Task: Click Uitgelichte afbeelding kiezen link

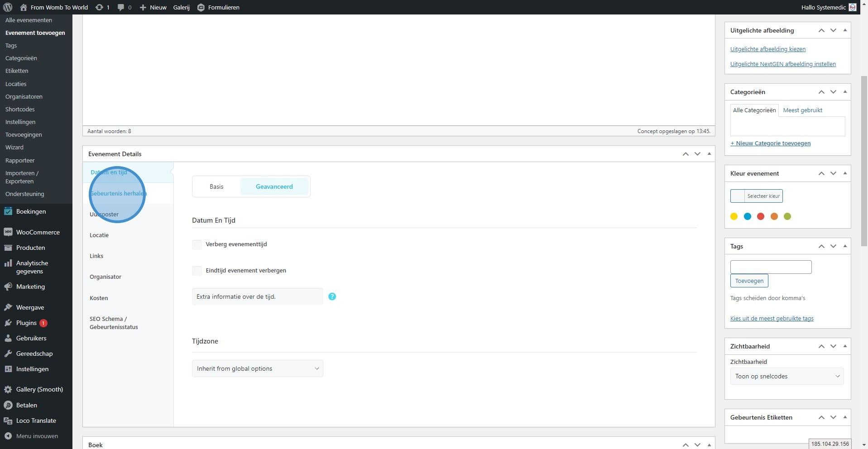Action: (767, 49)
